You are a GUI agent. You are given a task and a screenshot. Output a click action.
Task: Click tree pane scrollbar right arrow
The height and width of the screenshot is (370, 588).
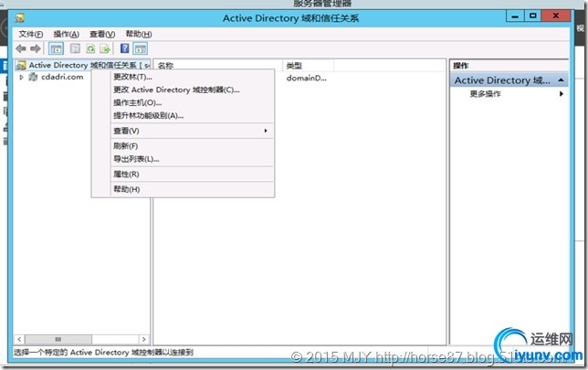(143, 339)
